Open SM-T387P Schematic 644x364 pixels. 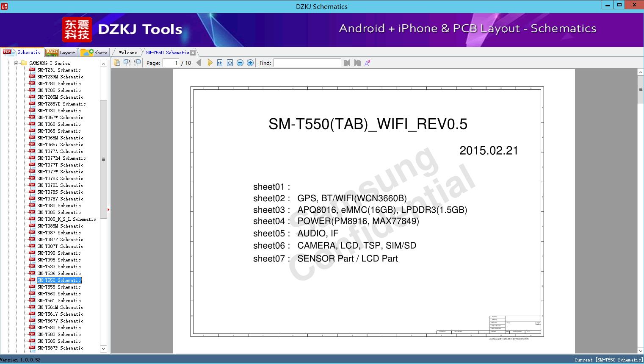click(60, 239)
